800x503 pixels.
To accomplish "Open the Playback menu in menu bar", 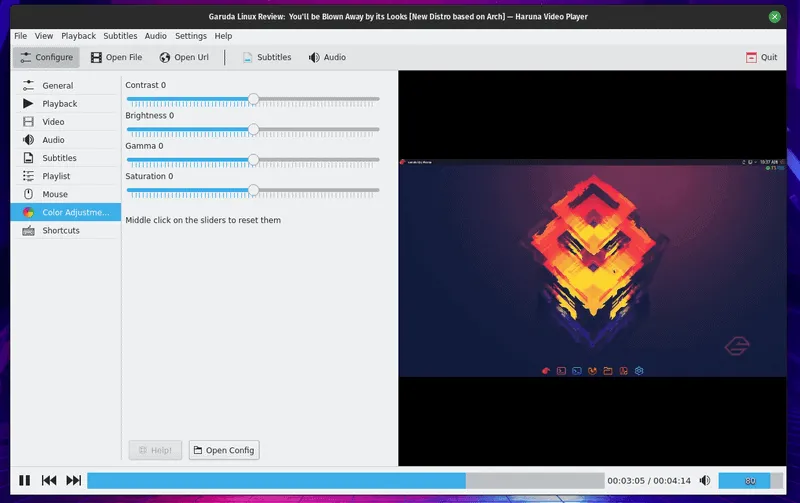I will pyautogui.click(x=78, y=36).
